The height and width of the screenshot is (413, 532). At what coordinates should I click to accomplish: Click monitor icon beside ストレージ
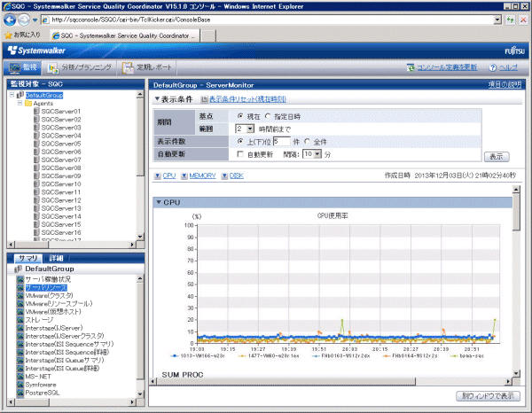point(20,320)
